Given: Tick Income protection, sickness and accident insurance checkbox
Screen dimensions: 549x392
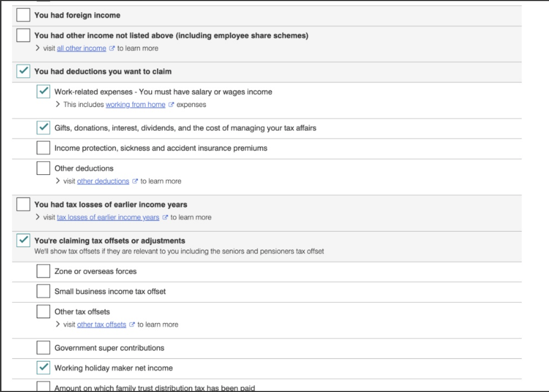Looking at the screenshot, I should pyautogui.click(x=43, y=148).
